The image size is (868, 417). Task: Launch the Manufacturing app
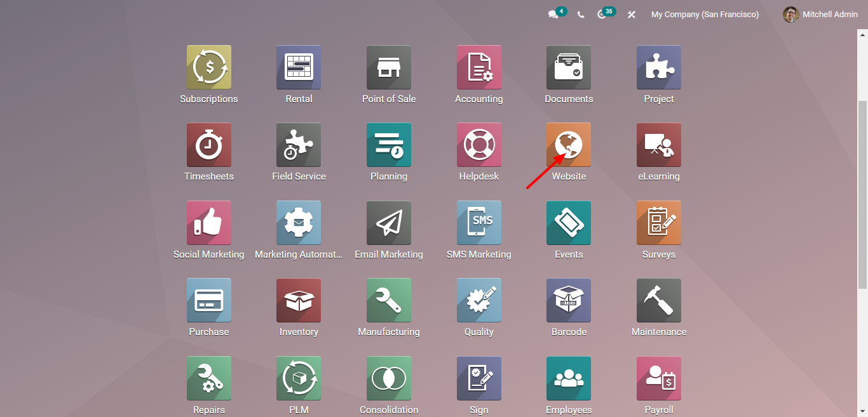(x=388, y=300)
